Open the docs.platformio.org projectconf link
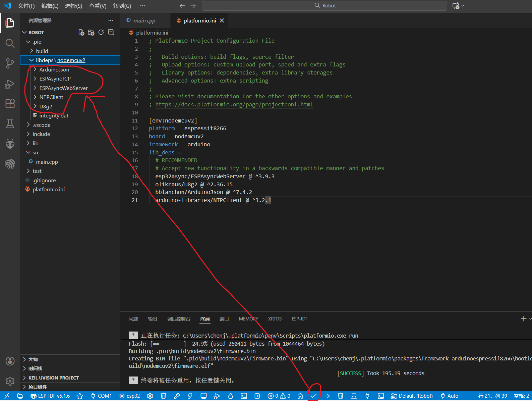Image resolution: width=532 pixels, height=401 pixels. tap(234, 104)
